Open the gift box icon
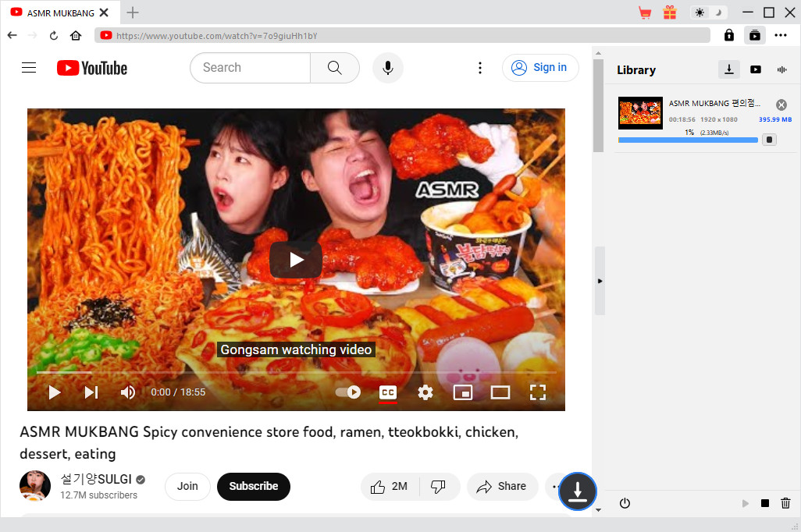 click(x=670, y=12)
